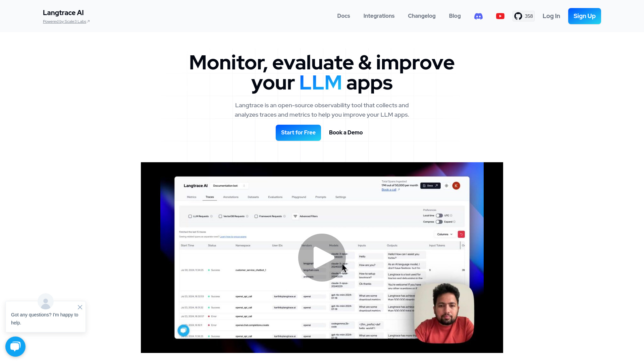This screenshot has height=362, width=644.
Task: Click Book a Demo button
Action: (346, 133)
